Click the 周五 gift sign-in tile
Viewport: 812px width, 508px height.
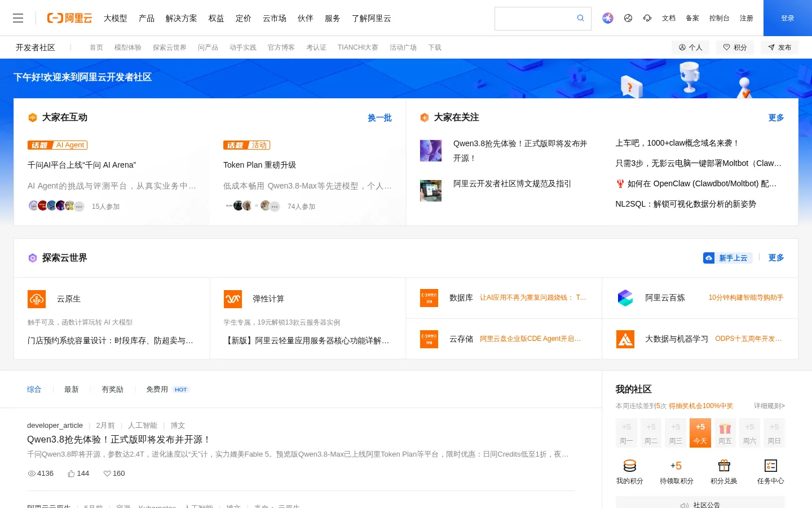click(725, 433)
